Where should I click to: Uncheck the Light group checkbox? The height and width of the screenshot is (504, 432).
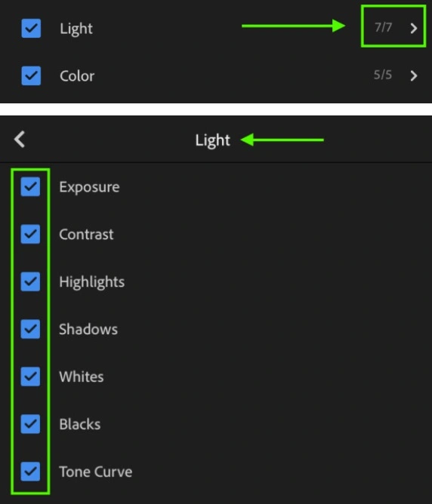pos(31,28)
